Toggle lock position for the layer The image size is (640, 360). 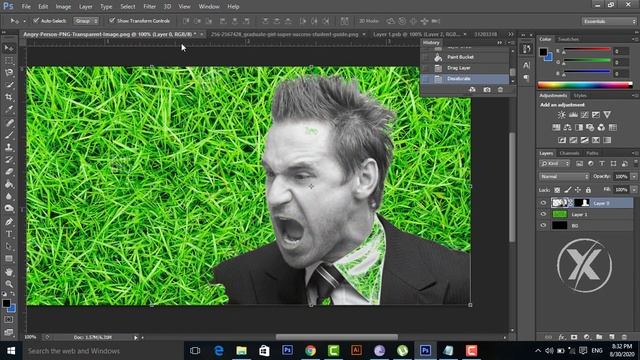coord(578,190)
